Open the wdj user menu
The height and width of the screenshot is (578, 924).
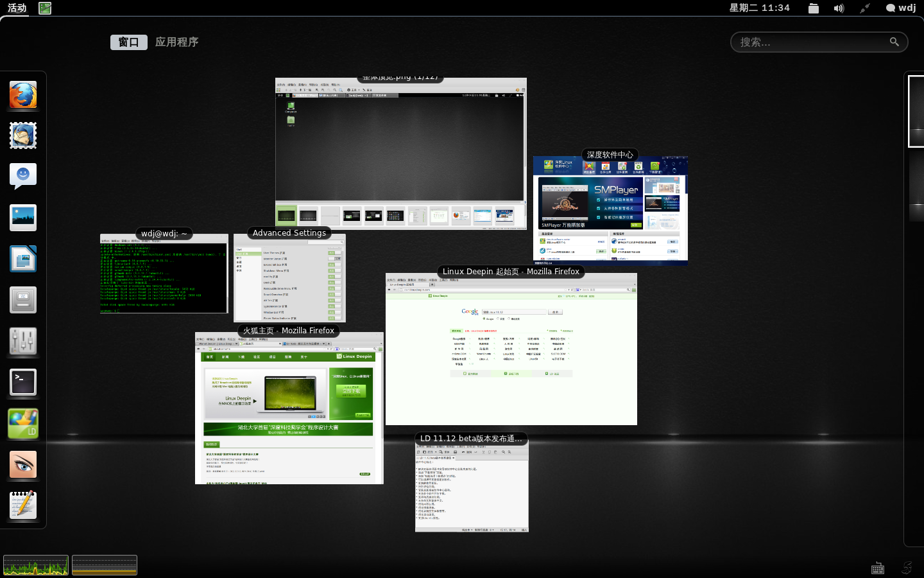(x=901, y=8)
